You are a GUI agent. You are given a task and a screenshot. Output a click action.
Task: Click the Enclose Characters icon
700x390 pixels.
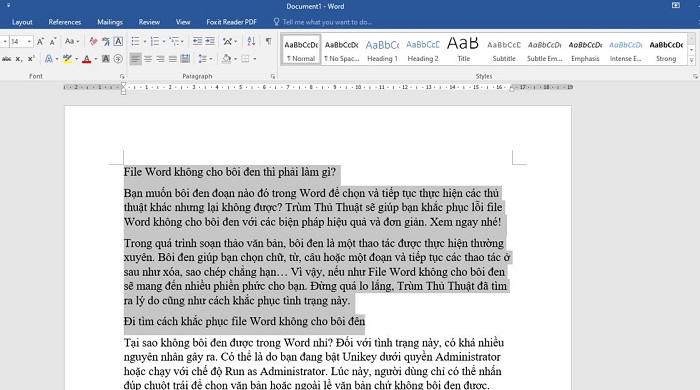[118, 58]
